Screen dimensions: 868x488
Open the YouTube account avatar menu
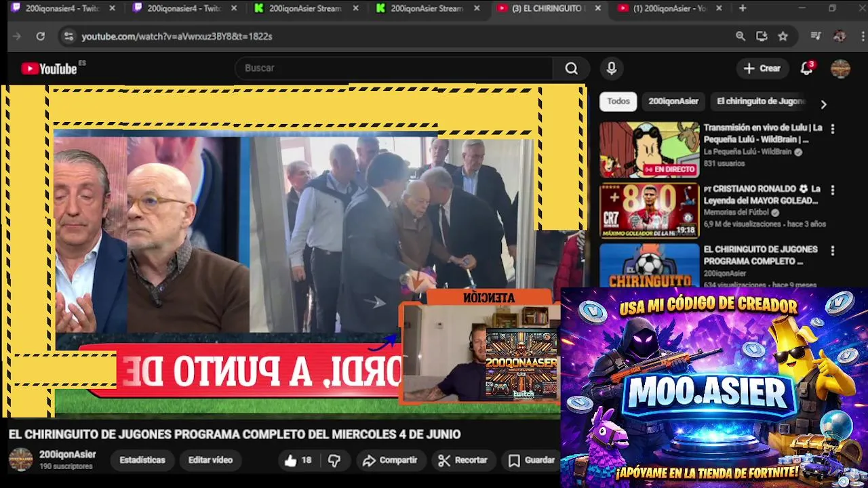coord(840,68)
